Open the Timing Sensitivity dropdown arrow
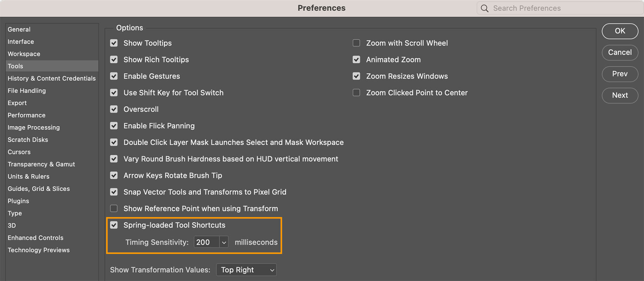This screenshot has height=281, width=644. click(x=224, y=242)
